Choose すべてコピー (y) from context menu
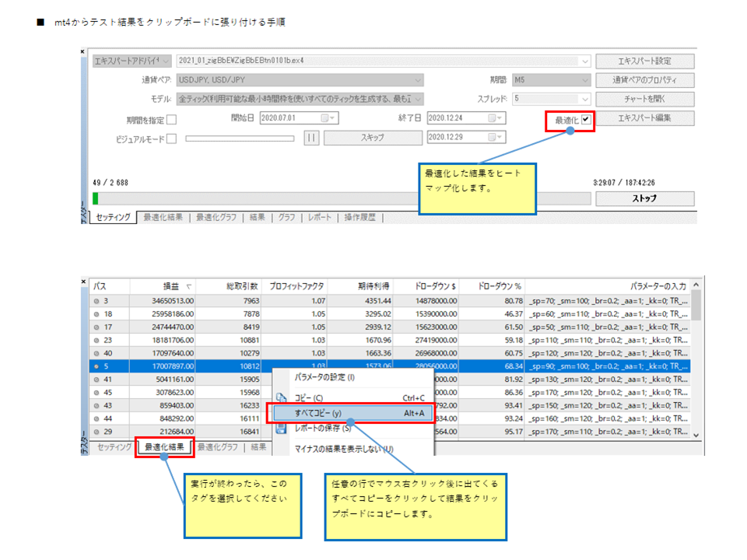 (353, 413)
